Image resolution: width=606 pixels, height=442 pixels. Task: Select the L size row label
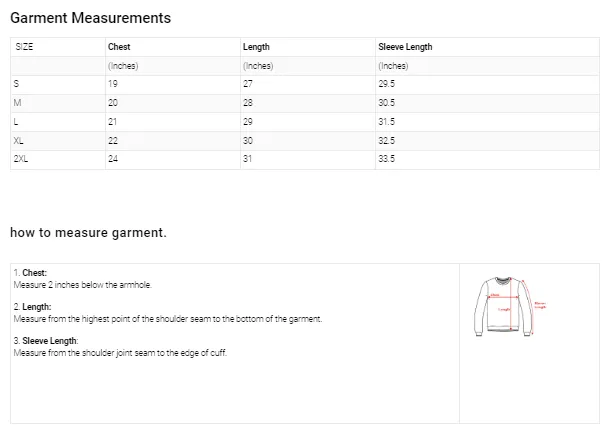pos(16,122)
